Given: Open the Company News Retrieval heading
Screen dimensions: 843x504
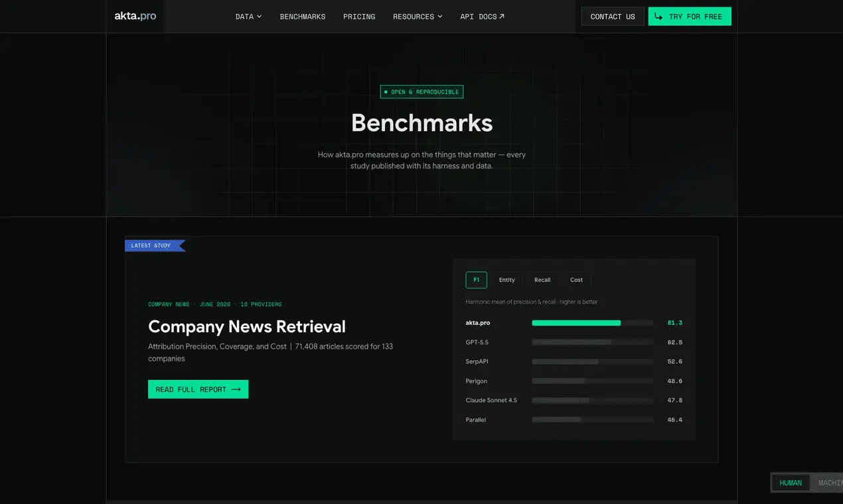Looking at the screenshot, I should tap(247, 326).
